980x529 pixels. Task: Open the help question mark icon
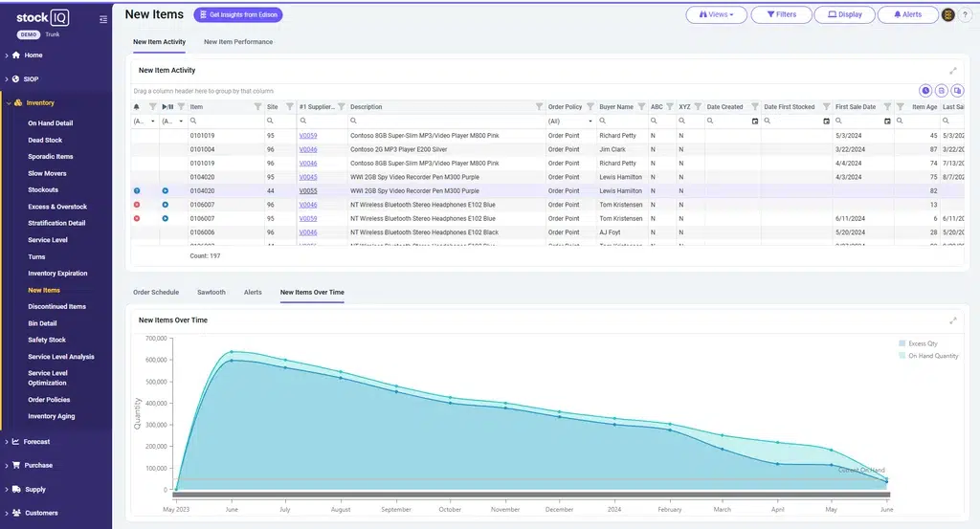pyautogui.click(x=965, y=14)
